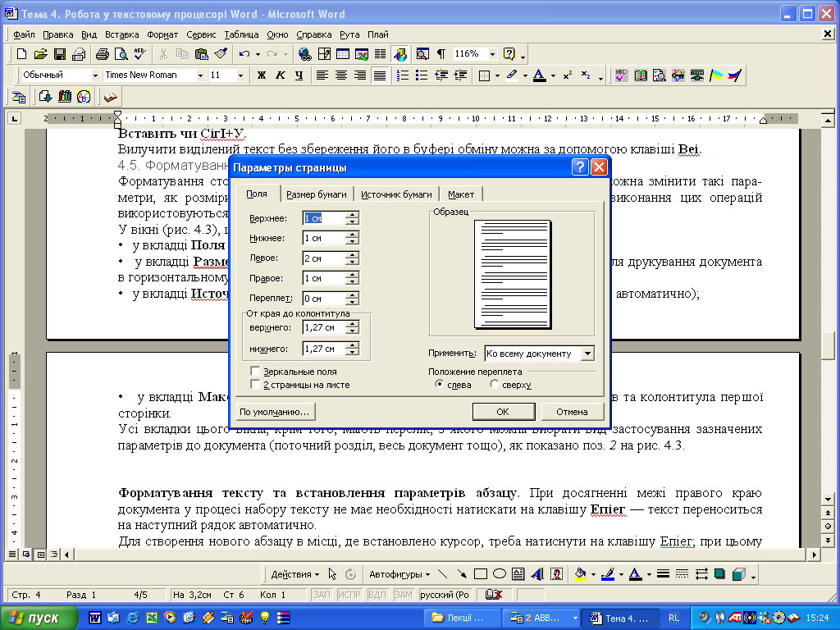Click Левое margin input field
The image size is (840, 630).
coord(324,258)
